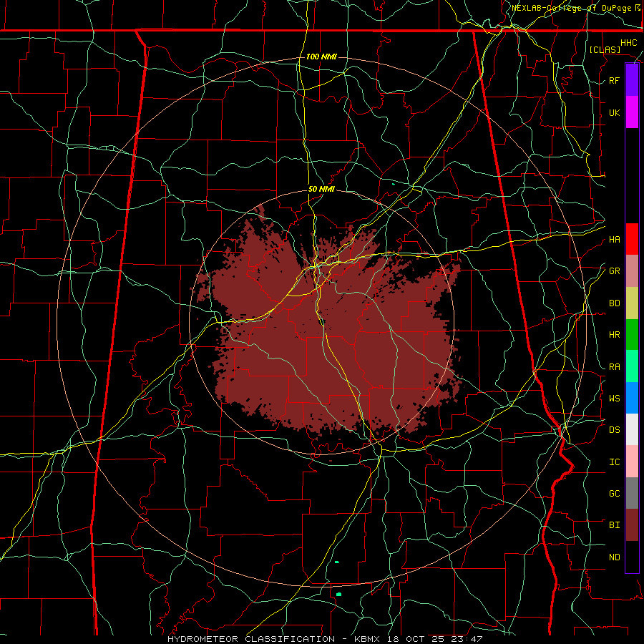Click the HR legend label
644x644 pixels.
[614, 334]
